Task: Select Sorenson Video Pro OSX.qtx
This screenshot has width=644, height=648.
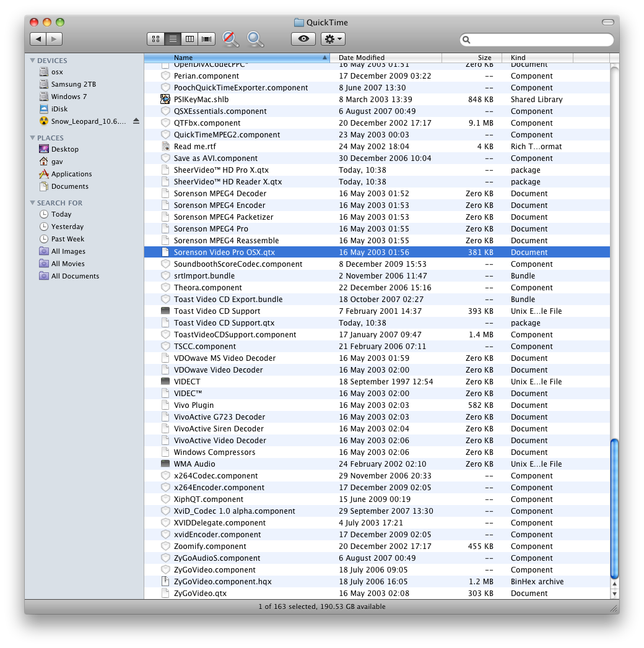Action: click(377, 252)
